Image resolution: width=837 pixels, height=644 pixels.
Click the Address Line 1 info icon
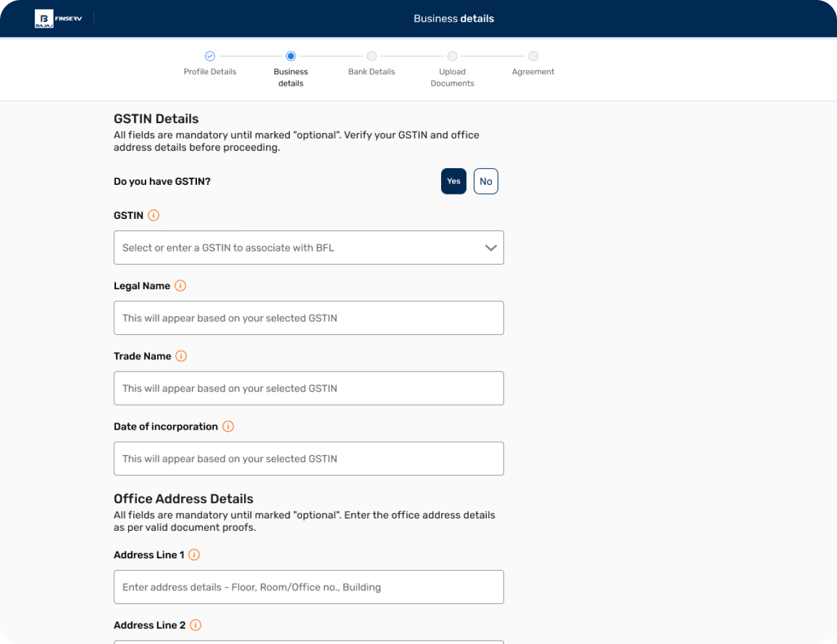point(194,555)
